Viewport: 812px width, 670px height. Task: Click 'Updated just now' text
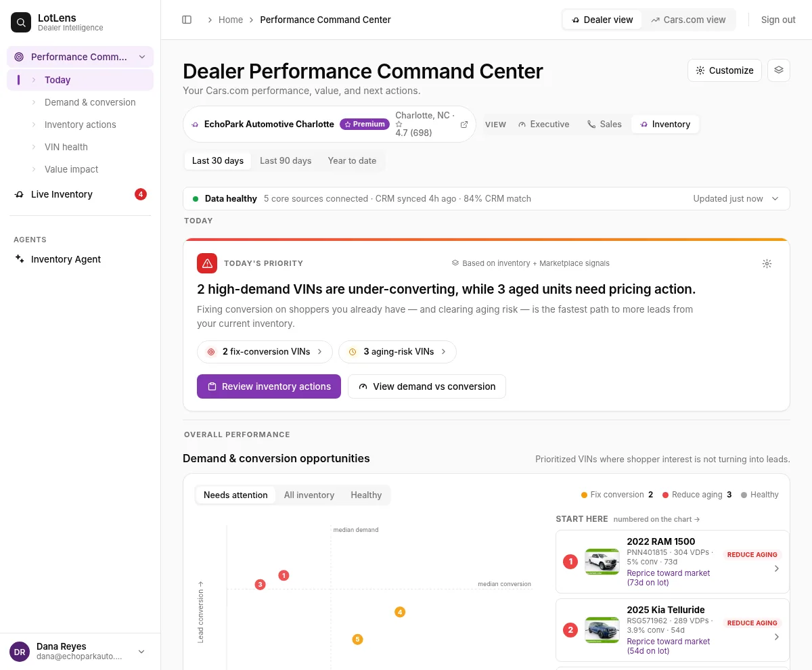(x=728, y=199)
